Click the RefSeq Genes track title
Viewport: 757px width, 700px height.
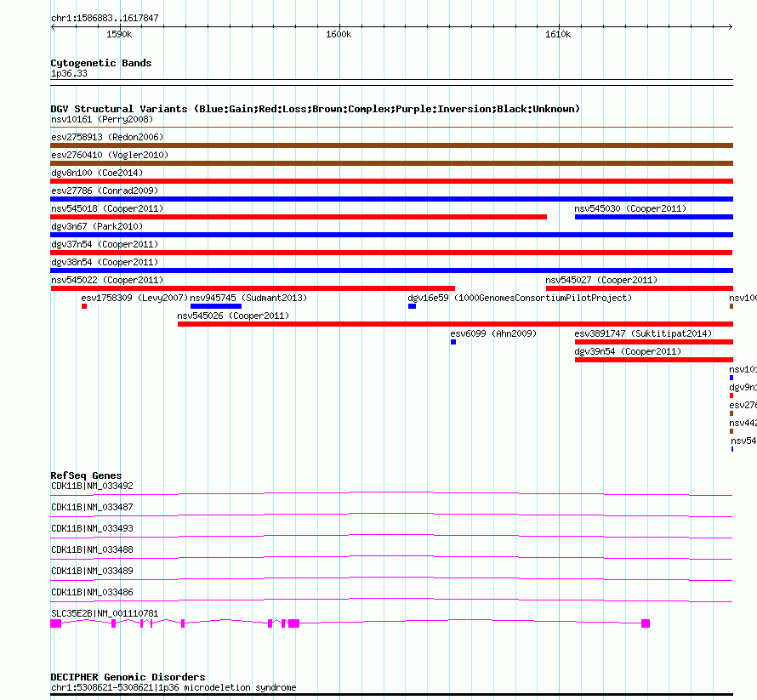[x=86, y=475]
